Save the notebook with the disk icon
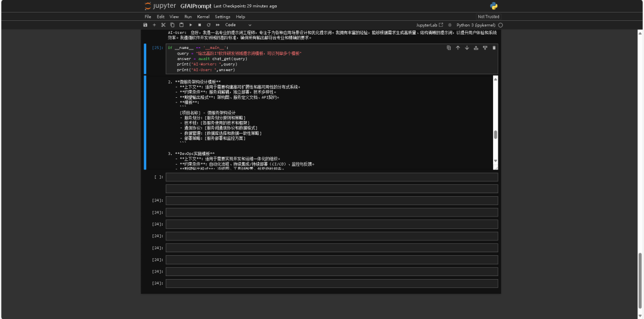The height and width of the screenshot is (319, 644). (x=145, y=25)
